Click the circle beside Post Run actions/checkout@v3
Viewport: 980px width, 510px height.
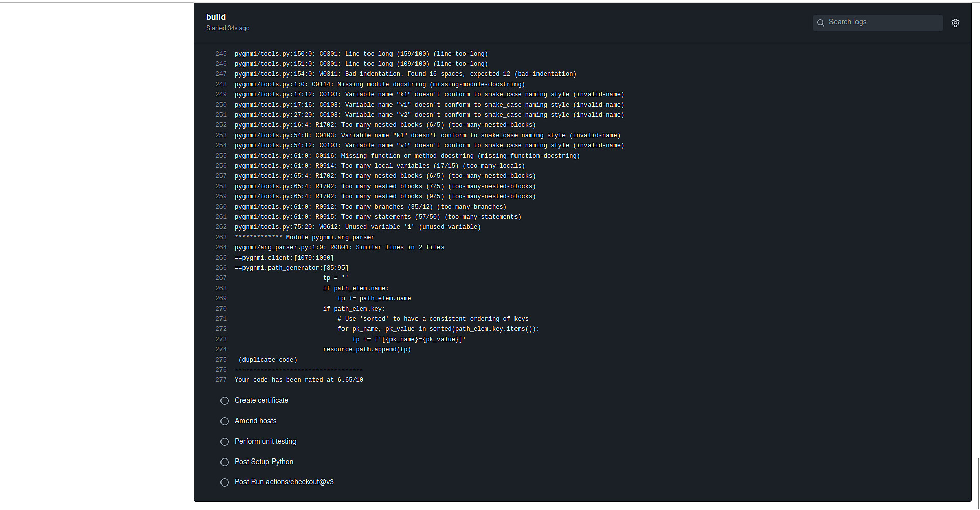225,482
